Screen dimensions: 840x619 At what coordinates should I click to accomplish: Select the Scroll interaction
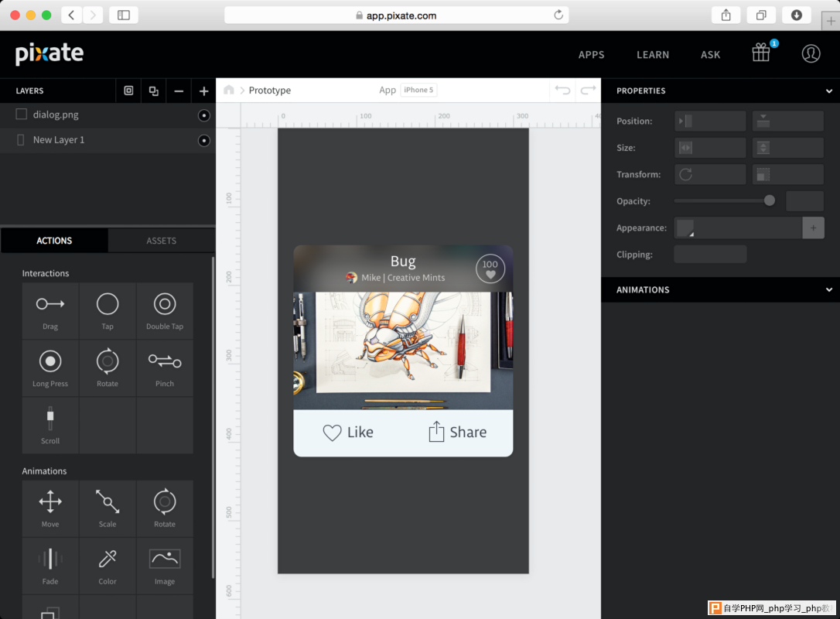[50, 426]
